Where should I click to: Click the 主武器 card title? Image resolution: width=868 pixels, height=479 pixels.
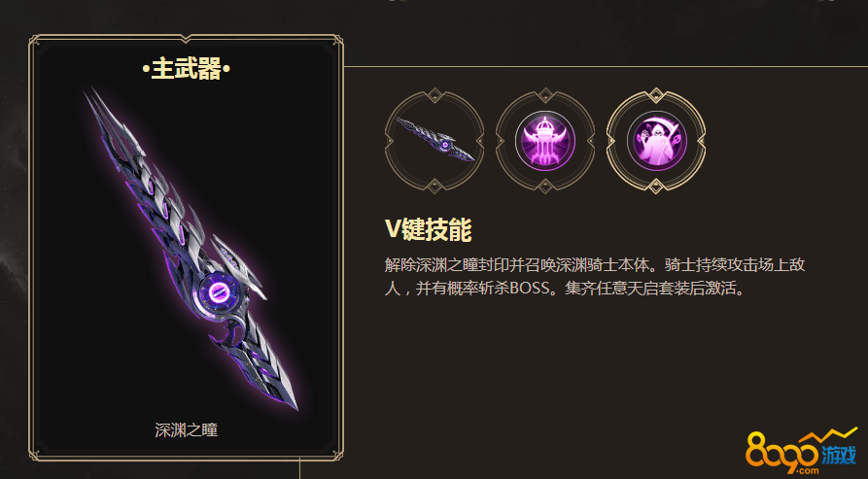pyautogui.click(x=186, y=69)
